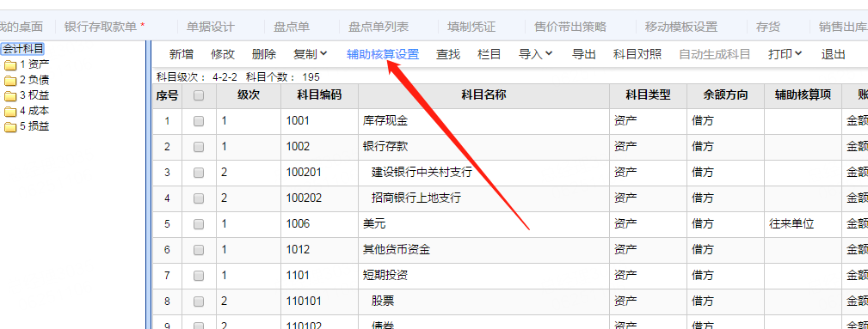Click the 科目编码 column header
868x329 pixels.
[319, 95]
